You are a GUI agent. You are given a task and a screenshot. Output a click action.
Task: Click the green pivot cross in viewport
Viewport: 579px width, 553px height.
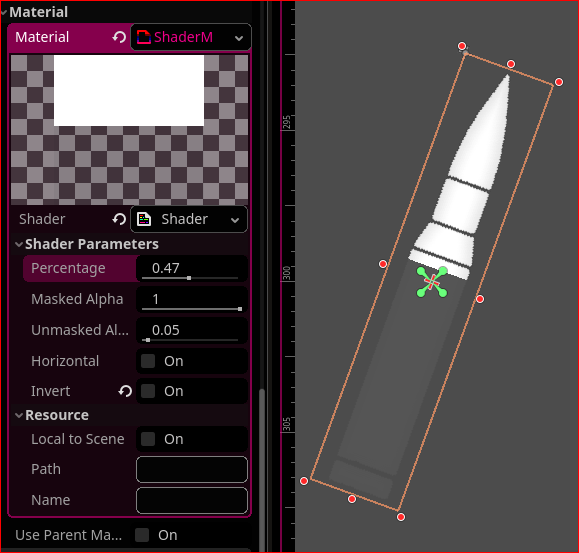tap(432, 282)
